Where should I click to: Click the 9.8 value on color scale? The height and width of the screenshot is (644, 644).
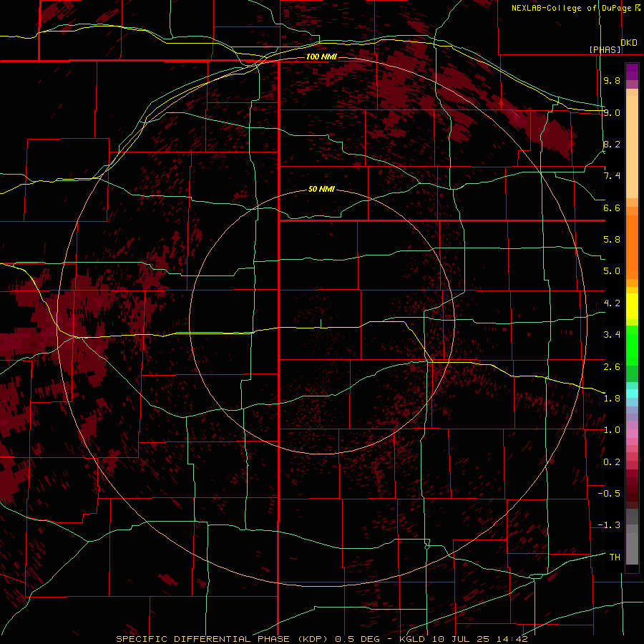[612, 80]
